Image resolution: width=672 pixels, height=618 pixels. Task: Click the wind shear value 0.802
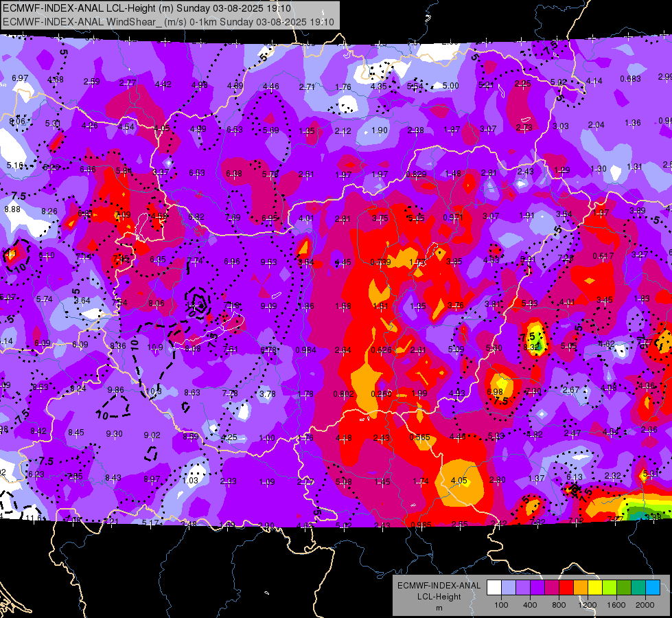(344, 394)
